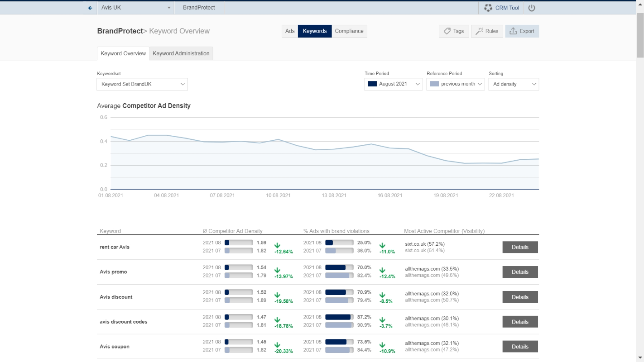
Task: Open the Ad density sorting dropdown
Action: pyautogui.click(x=514, y=84)
